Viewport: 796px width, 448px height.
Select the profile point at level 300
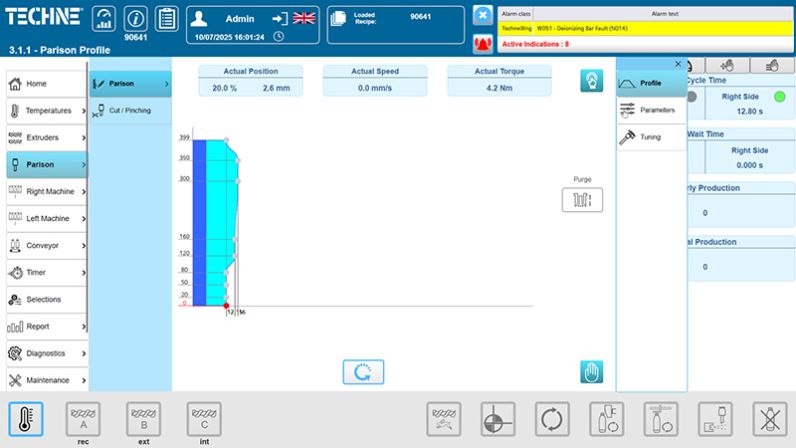click(238, 181)
